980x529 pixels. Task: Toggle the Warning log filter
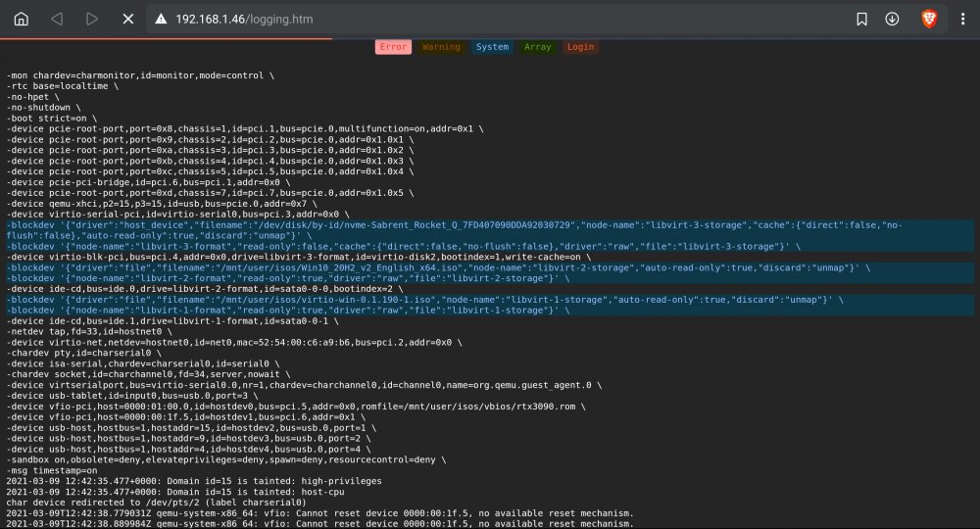click(441, 47)
